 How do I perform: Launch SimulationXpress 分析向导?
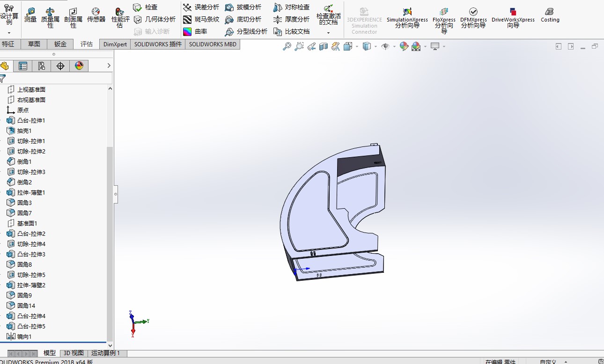[407, 18]
